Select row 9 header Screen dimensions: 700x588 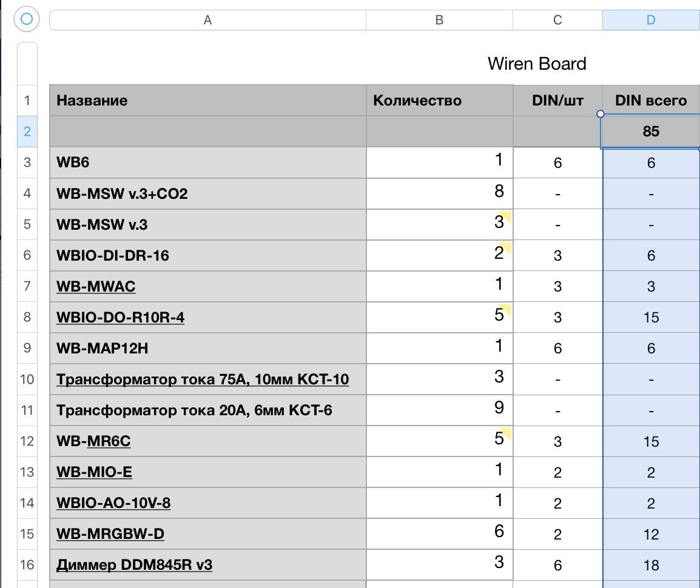point(27,348)
